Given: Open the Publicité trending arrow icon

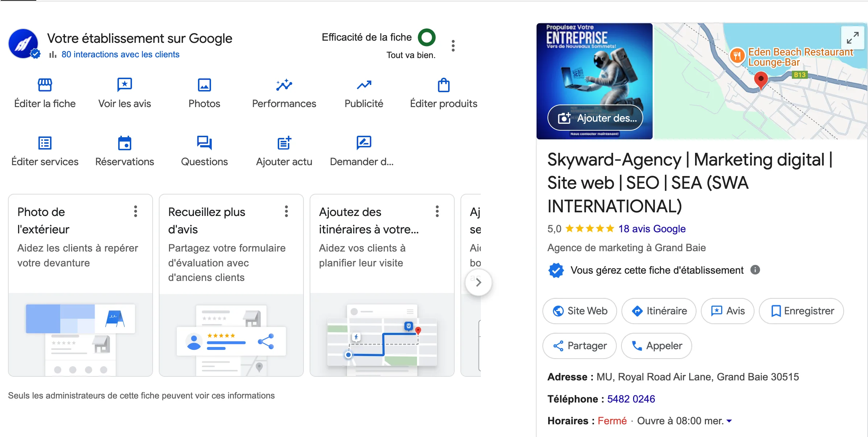Looking at the screenshot, I should (x=364, y=85).
